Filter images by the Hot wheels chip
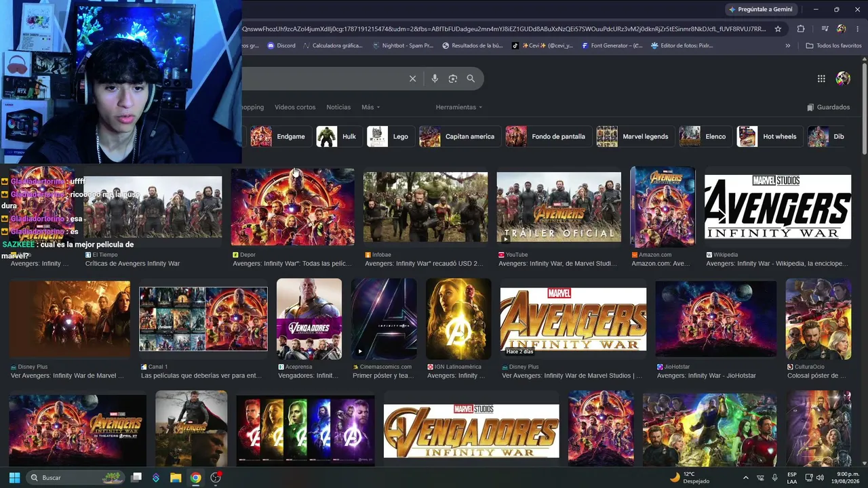The image size is (868, 488). pyautogui.click(x=770, y=136)
